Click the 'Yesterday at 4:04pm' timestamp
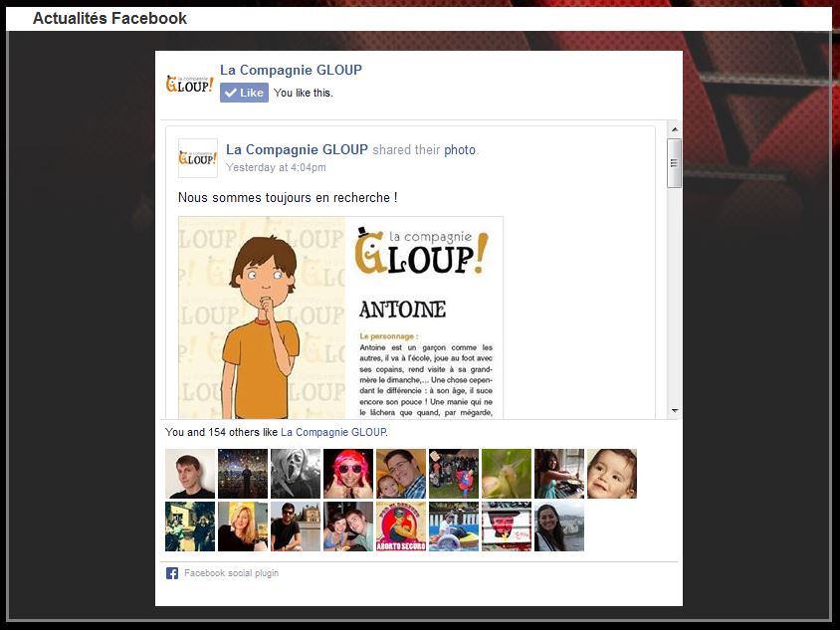This screenshot has width=840, height=630. (276, 167)
